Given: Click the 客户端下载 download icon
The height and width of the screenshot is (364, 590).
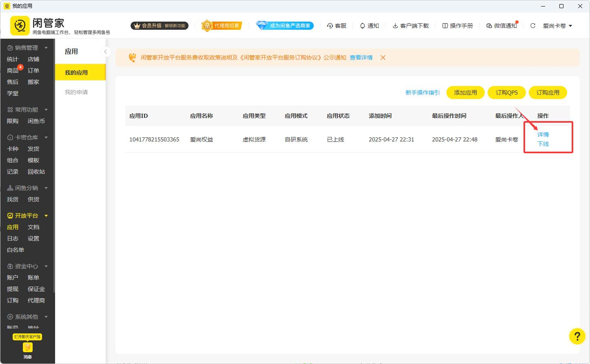Looking at the screenshot, I should click(x=395, y=25).
